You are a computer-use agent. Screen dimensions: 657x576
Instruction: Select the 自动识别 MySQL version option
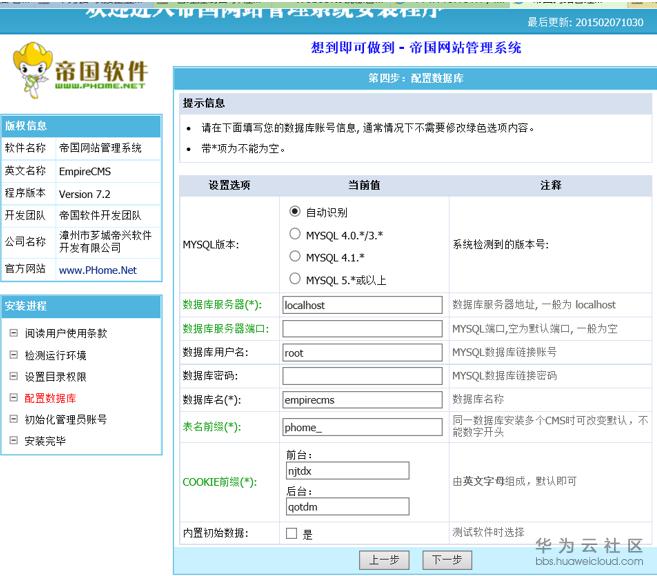point(295,212)
